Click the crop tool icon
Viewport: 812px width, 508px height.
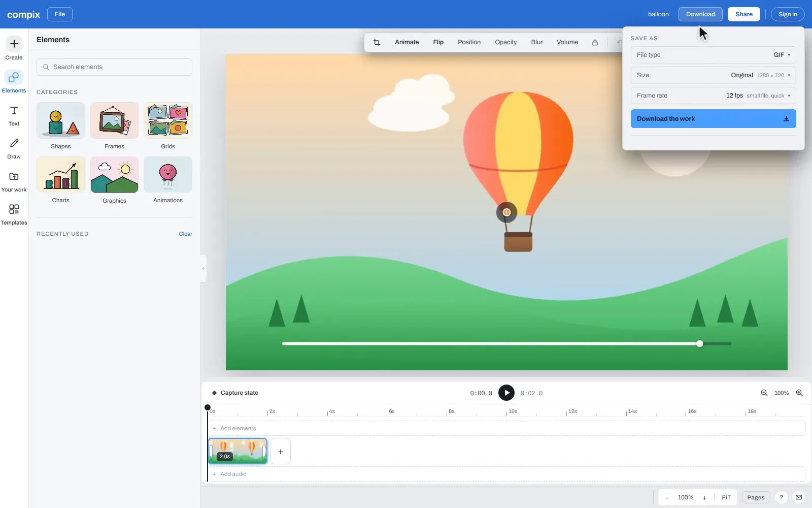point(377,42)
